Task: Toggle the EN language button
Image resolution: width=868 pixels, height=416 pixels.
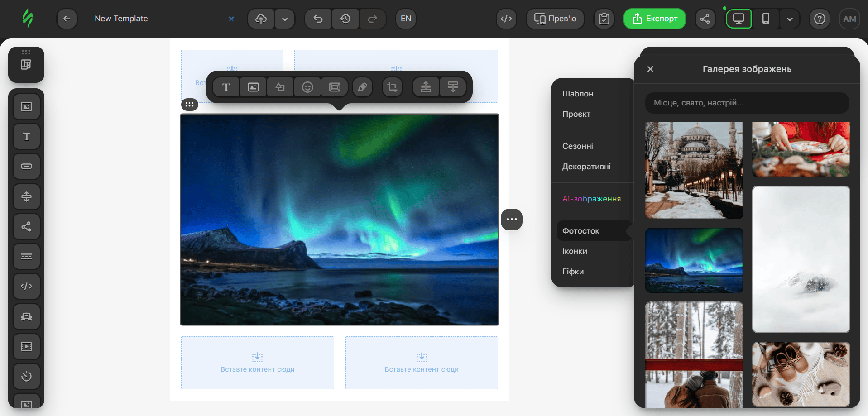Action: point(406,19)
